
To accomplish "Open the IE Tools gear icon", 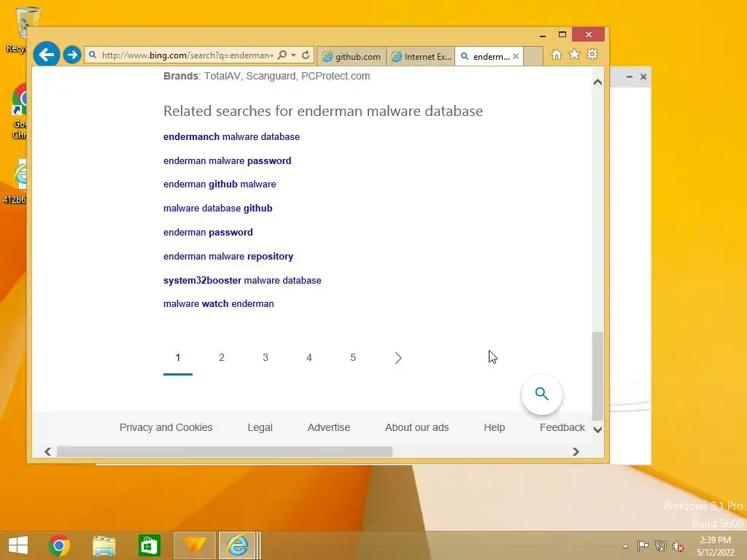I will click(592, 54).
